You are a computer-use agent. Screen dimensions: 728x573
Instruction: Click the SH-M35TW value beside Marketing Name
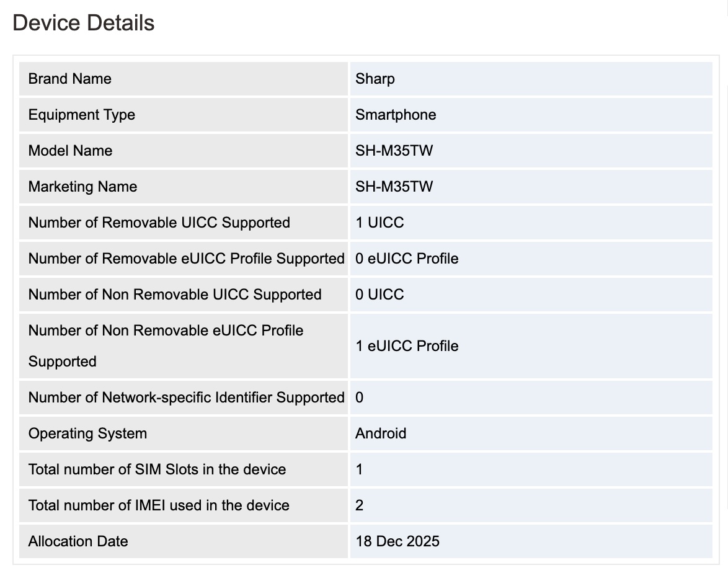click(x=394, y=187)
